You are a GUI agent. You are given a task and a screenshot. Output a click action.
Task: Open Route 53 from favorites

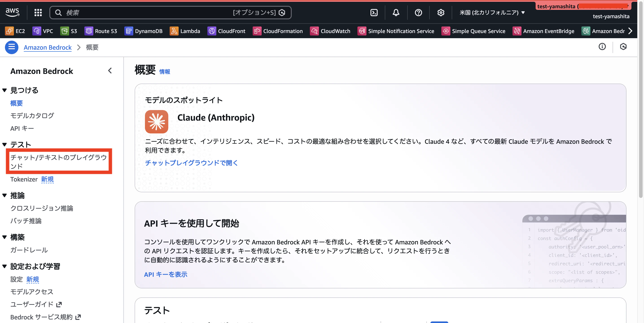101,31
